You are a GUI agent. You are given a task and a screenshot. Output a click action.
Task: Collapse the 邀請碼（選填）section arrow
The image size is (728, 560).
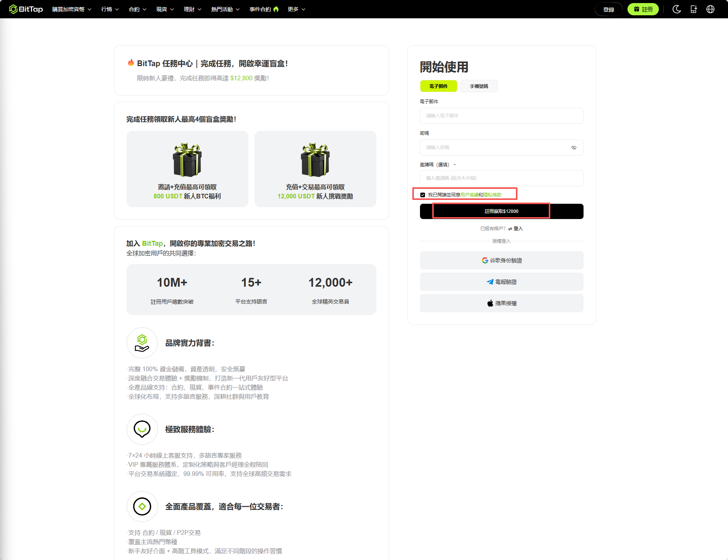[x=455, y=165]
